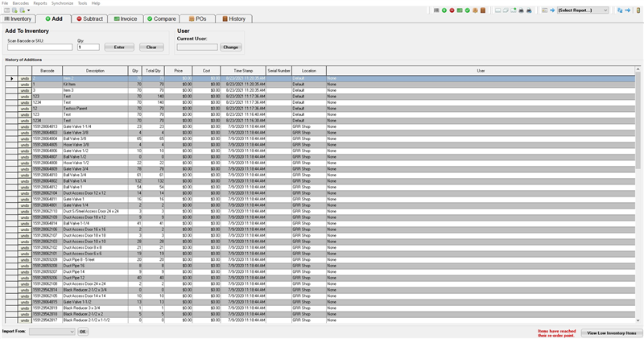Select the Add tab
The width and height of the screenshot is (644, 339).
tap(53, 19)
